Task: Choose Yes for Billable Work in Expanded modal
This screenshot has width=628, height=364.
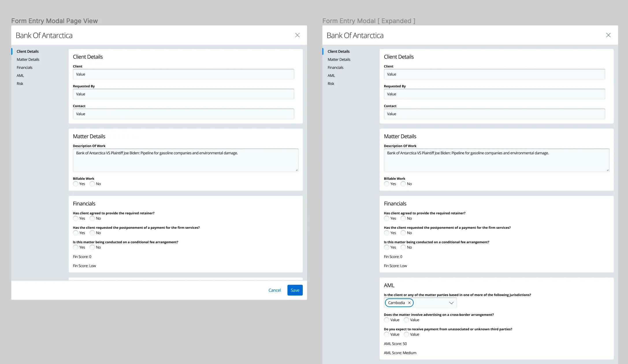Action: tap(387, 184)
